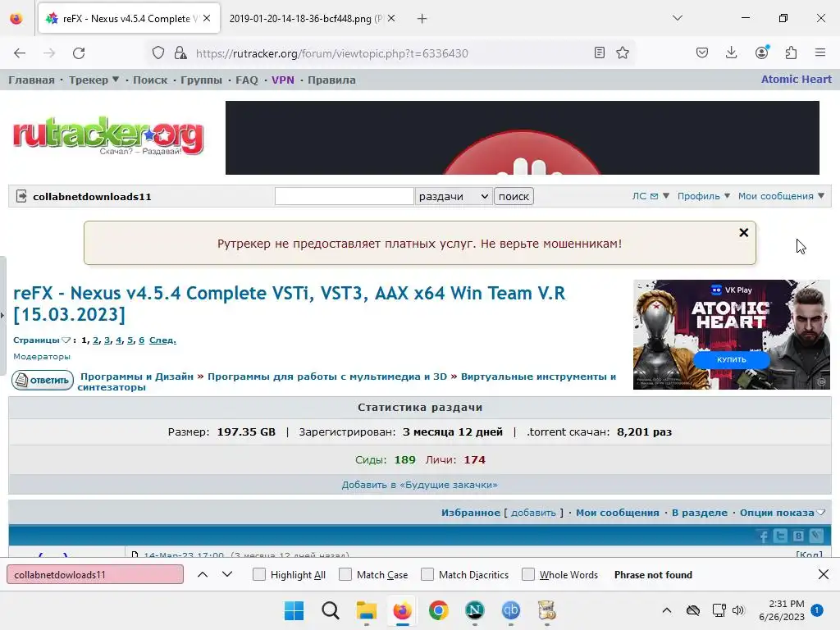Expand the Опции показа dropdown
The image size is (840, 630).
(782, 513)
